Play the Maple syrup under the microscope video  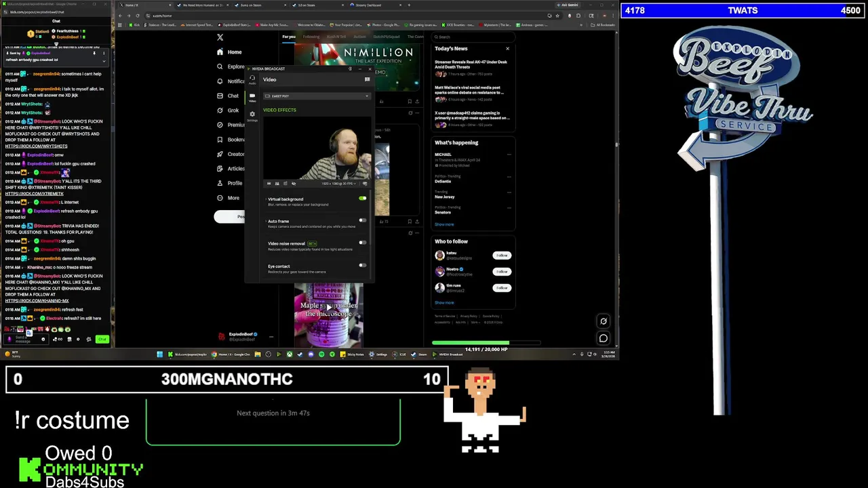(x=328, y=308)
